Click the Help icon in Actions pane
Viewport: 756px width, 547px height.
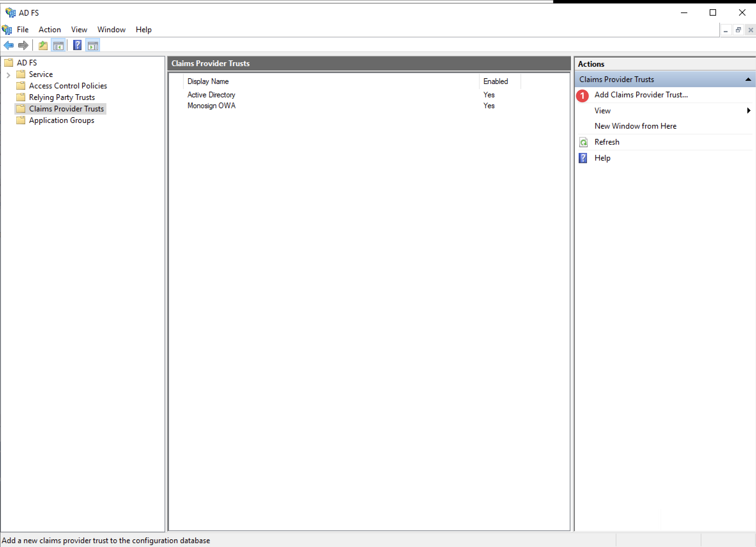583,158
